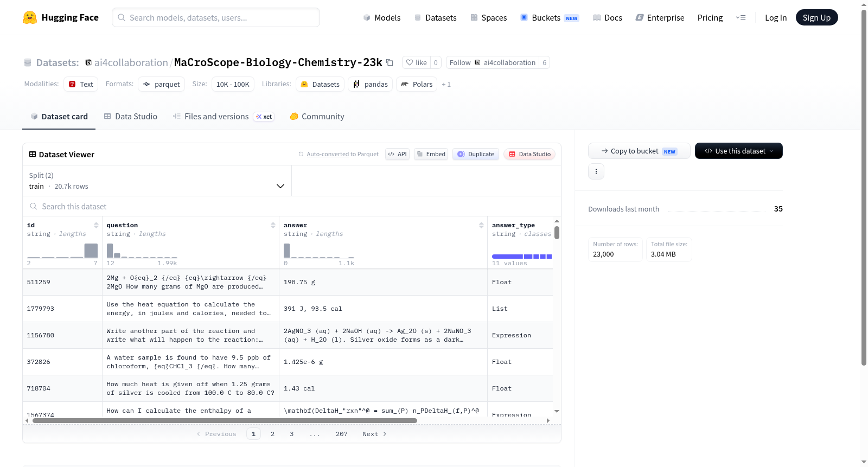868x467 pixels.
Task: Click the Log In link
Action: point(776,18)
